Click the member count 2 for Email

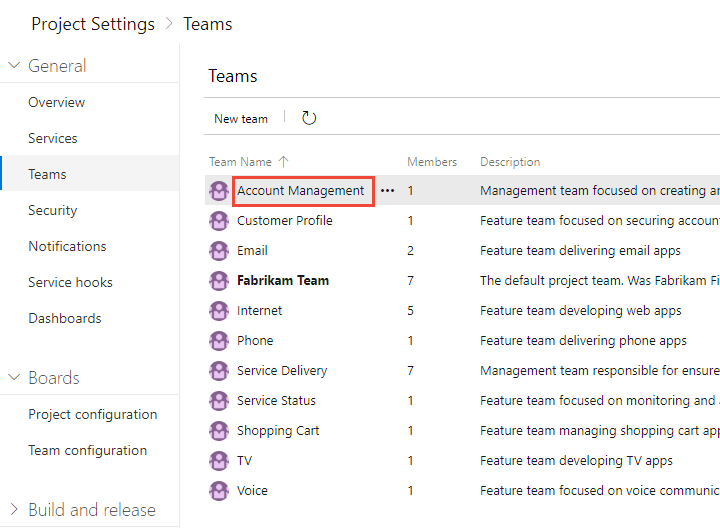(x=411, y=251)
